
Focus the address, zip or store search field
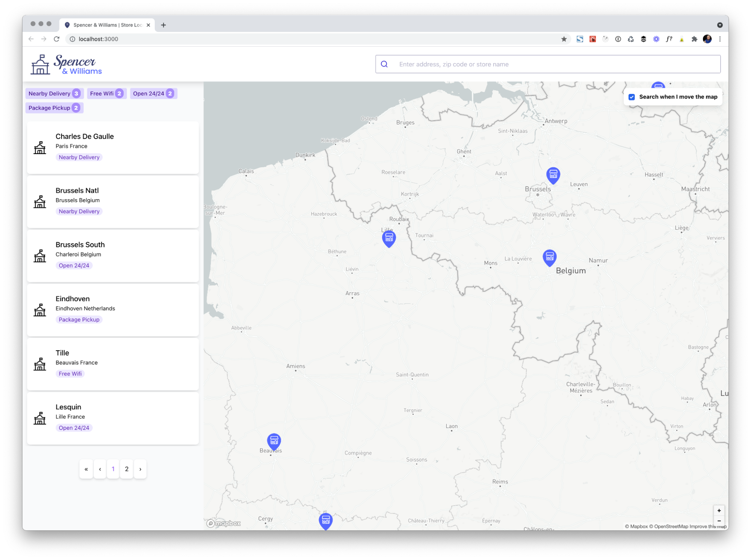click(x=548, y=64)
